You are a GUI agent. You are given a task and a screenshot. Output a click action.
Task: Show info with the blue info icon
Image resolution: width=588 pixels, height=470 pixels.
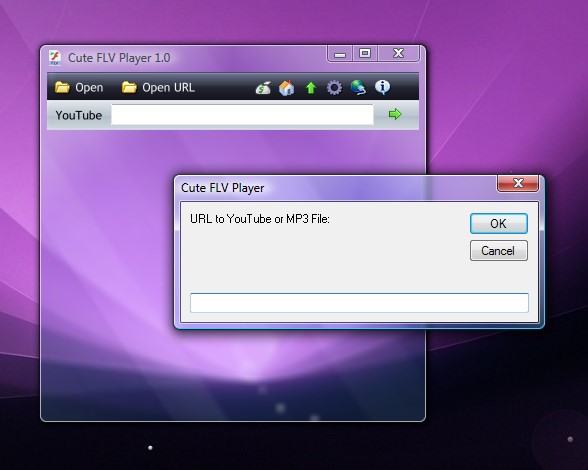(x=382, y=87)
